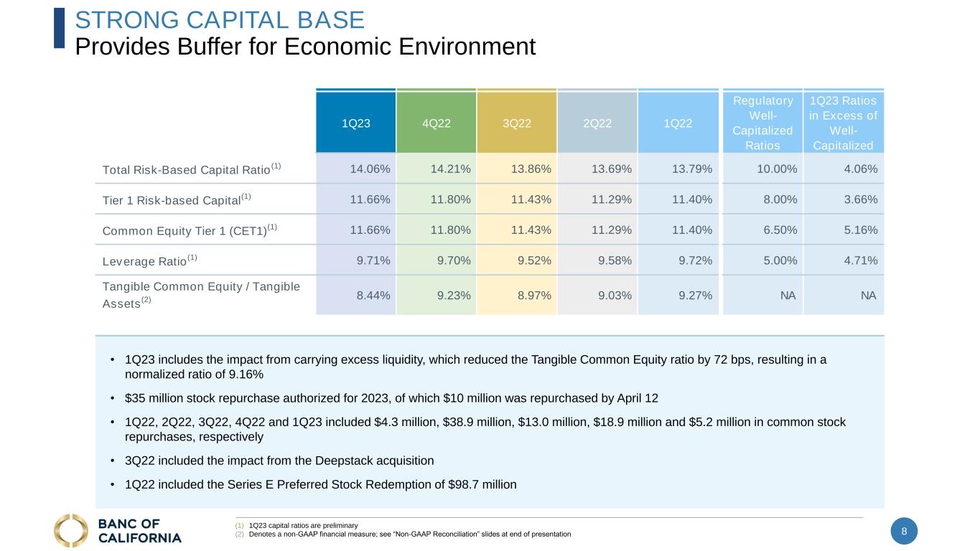980x551 pixels.
Task: Click the BANC OF CALIFORNIA wordmark
Action: (x=138, y=530)
